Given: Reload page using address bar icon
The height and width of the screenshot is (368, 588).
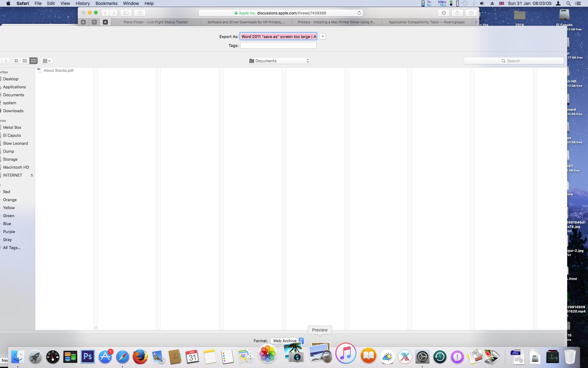Looking at the screenshot, I should pos(359,13).
